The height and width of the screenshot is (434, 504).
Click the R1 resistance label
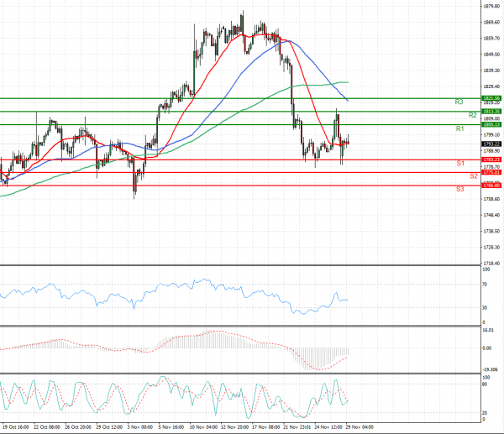460,128
